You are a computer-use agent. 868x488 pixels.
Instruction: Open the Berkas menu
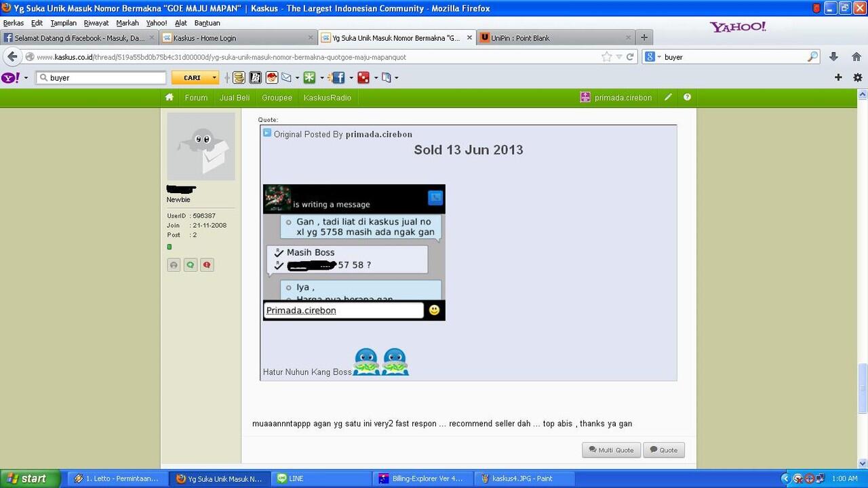click(14, 23)
